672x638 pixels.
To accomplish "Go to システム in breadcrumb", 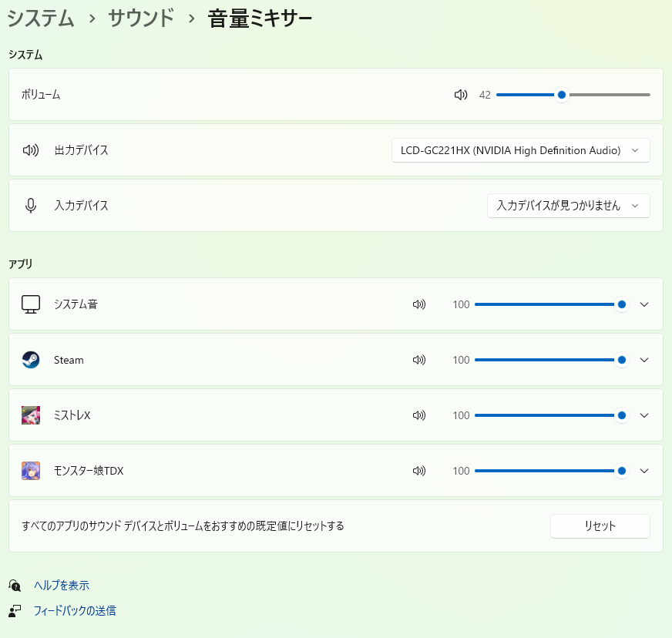I will pos(41,18).
